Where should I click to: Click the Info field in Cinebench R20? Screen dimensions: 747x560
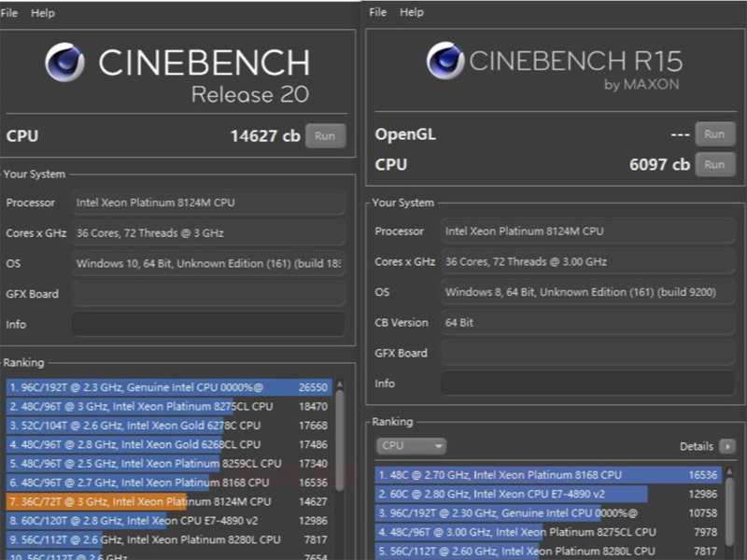tap(208, 324)
